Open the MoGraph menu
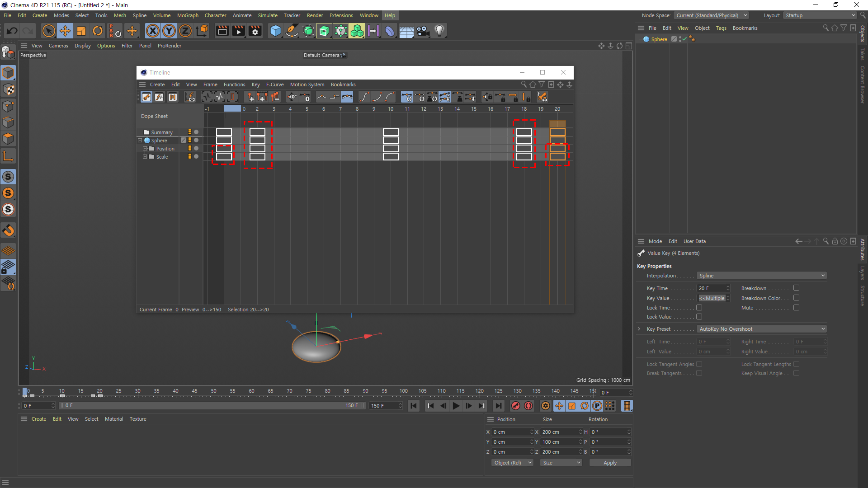Image resolution: width=868 pixels, height=488 pixels. pyautogui.click(x=188, y=15)
